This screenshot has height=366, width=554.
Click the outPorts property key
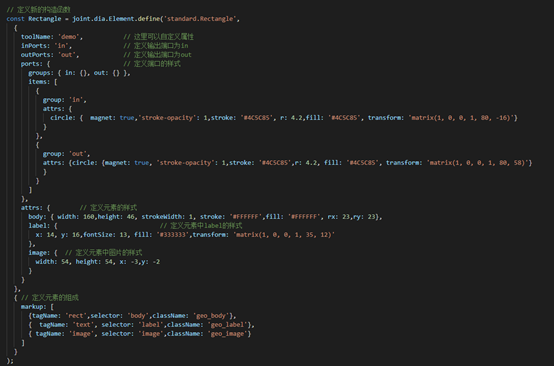(x=37, y=55)
